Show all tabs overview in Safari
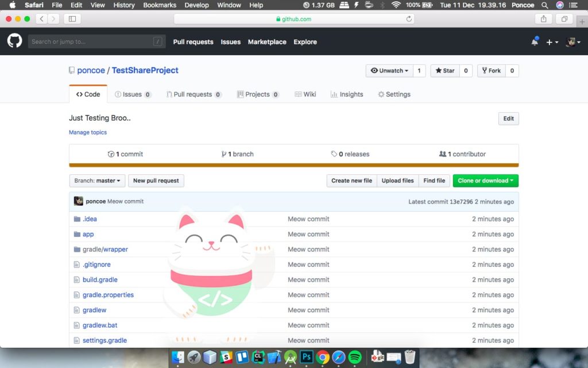588x368 pixels. [564, 19]
